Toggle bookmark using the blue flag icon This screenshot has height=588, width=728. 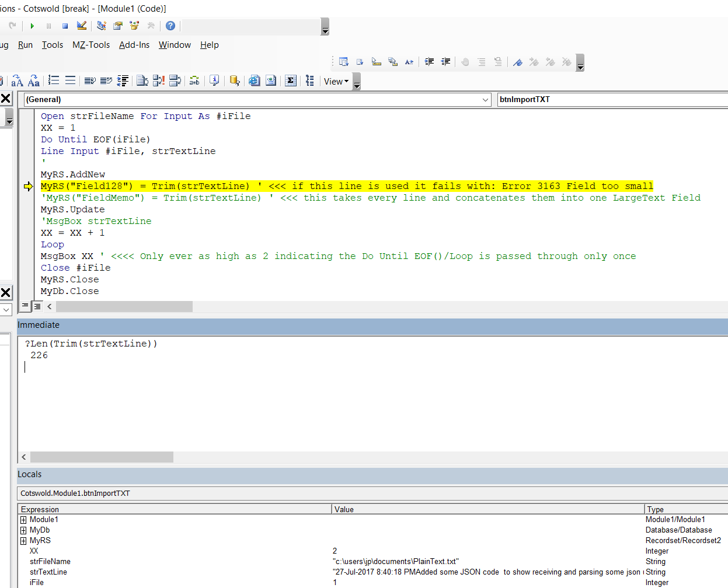click(517, 62)
